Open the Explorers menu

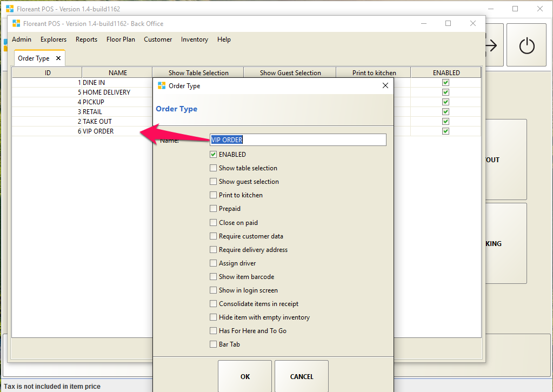(x=54, y=39)
